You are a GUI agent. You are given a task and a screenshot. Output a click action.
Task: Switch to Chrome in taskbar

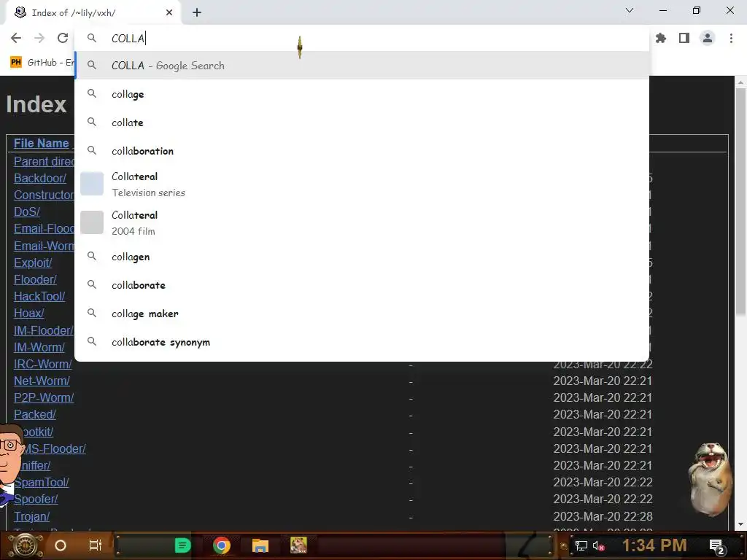(x=222, y=545)
